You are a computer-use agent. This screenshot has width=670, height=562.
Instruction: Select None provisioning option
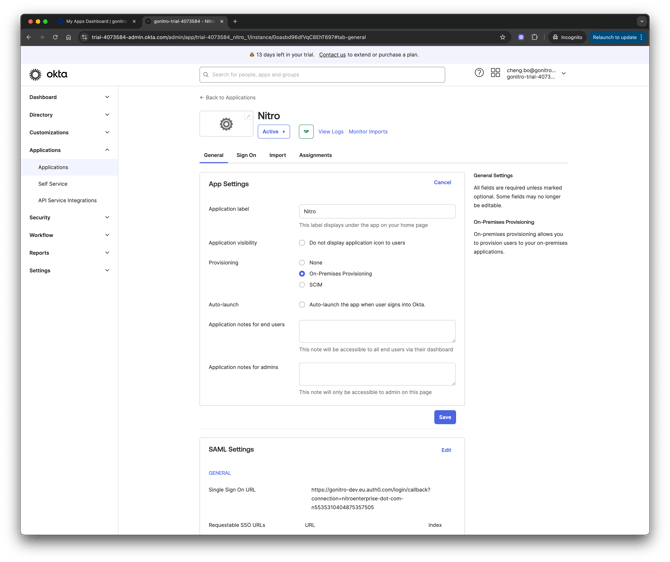click(302, 262)
